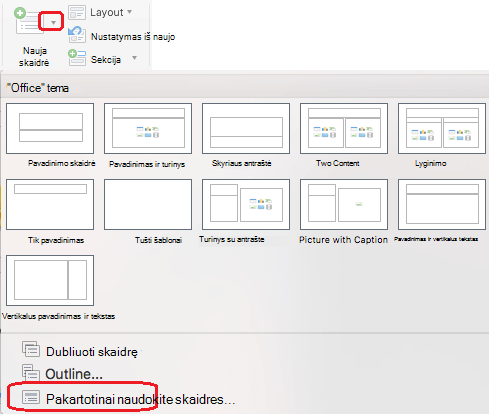Select the Skyriaus antraštė layout thumbnail
This screenshot has height=414, width=489.
click(246, 128)
